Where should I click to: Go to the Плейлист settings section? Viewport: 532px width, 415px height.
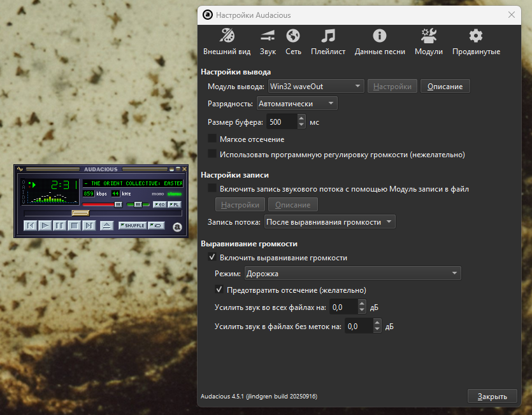tap(328, 42)
